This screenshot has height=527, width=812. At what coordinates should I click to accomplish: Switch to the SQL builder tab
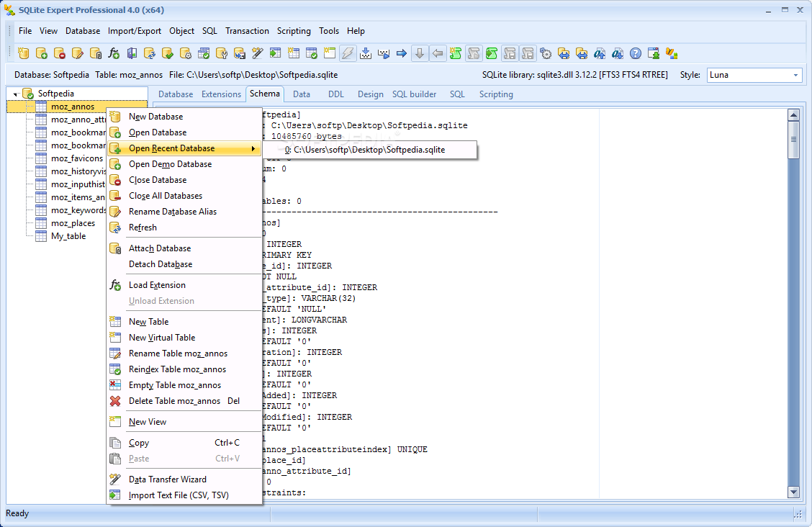tap(415, 94)
